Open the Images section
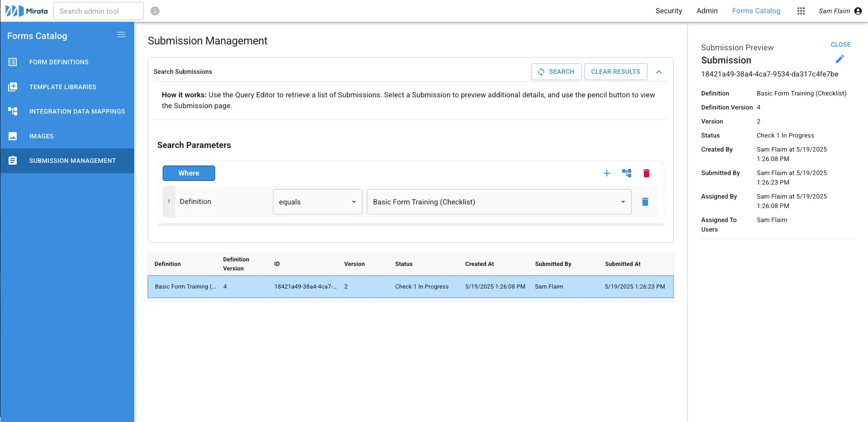Viewport: 868px width, 422px height. pyautogui.click(x=41, y=136)
